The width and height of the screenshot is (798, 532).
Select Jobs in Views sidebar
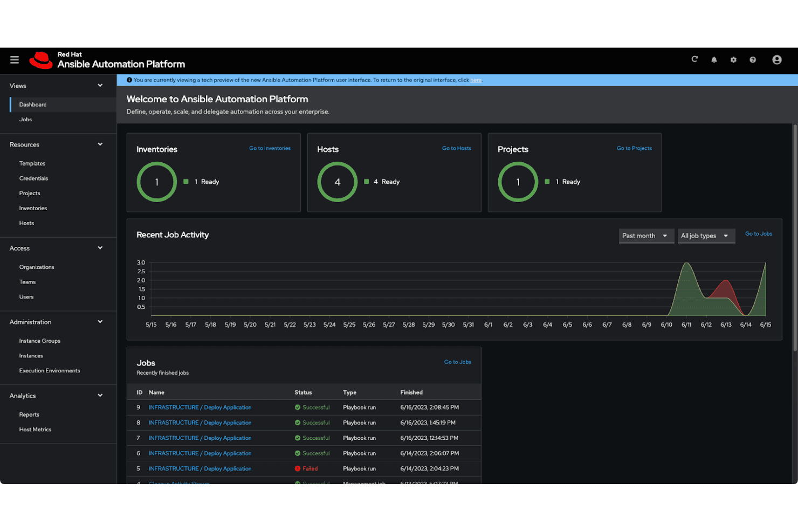coord(25,120)
